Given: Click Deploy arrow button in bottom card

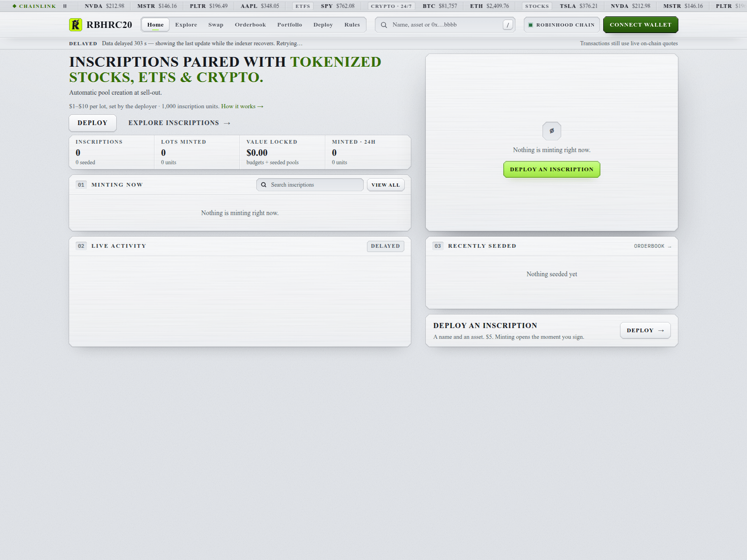Looking at the screenshot, I should click(645, 330).
